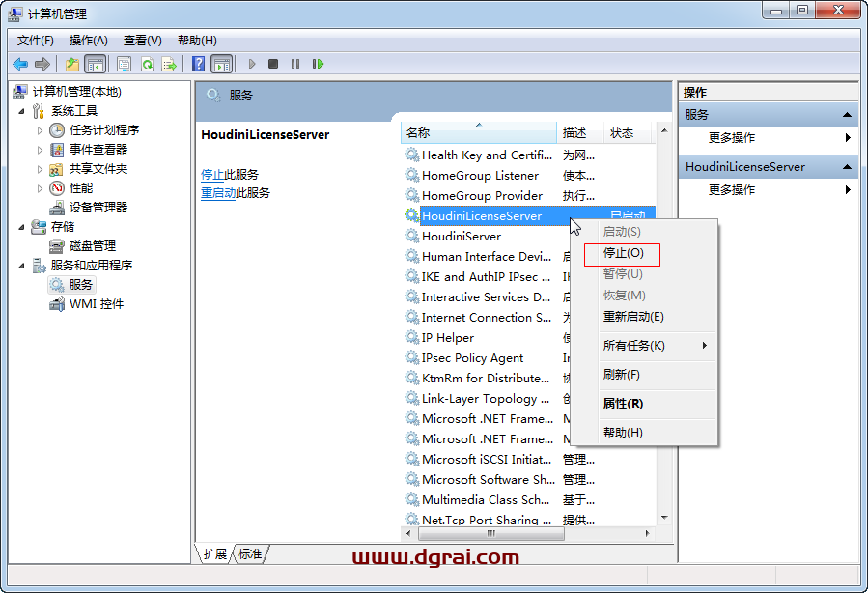The image size is (868, 593).
Task: Expand the 任务计划程序 node arrow
Action: click(40, 130)
